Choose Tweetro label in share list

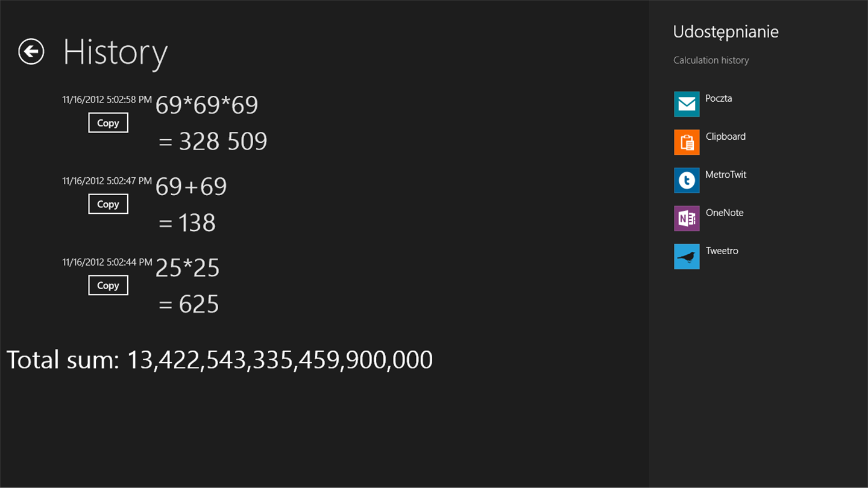click(x=722, y=251)
